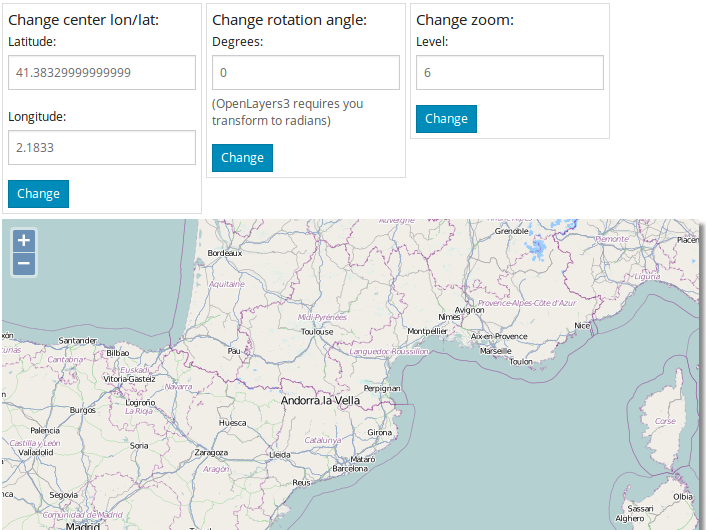706x530 pixels.
Task: Click Marseille city on the map
Action: point(495,351)
